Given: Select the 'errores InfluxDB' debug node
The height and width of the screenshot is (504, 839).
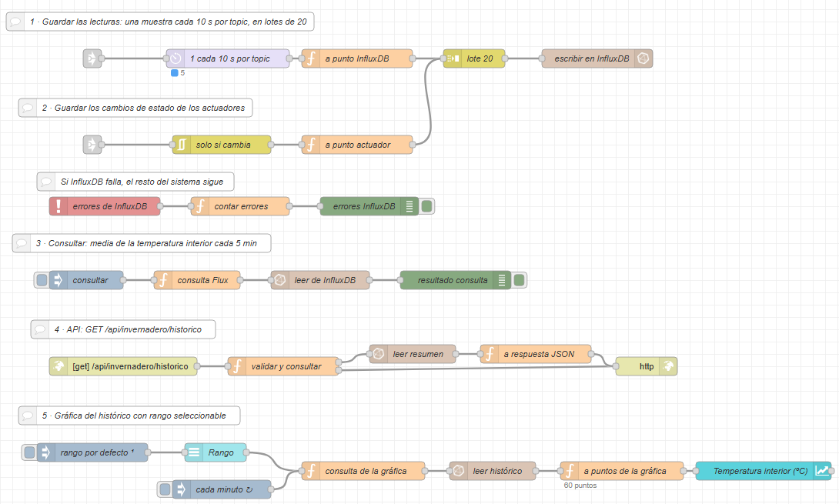Looking at the screenshot, I should point(369,206).
